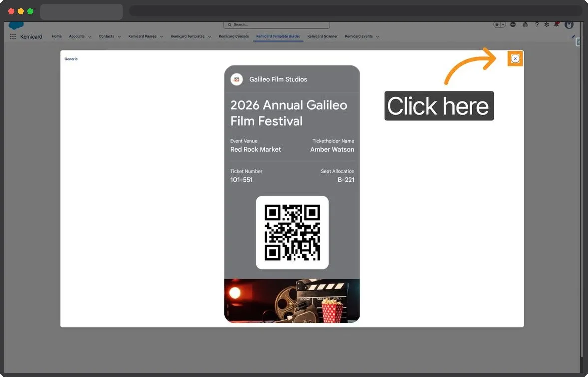588x377 pixels.
Task: Click the Ticket Number label
Action: [x=246, y=171]
